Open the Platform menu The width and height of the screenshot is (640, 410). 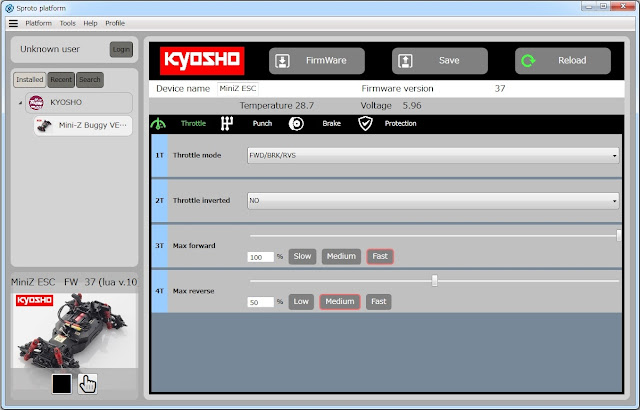[38, 23]
